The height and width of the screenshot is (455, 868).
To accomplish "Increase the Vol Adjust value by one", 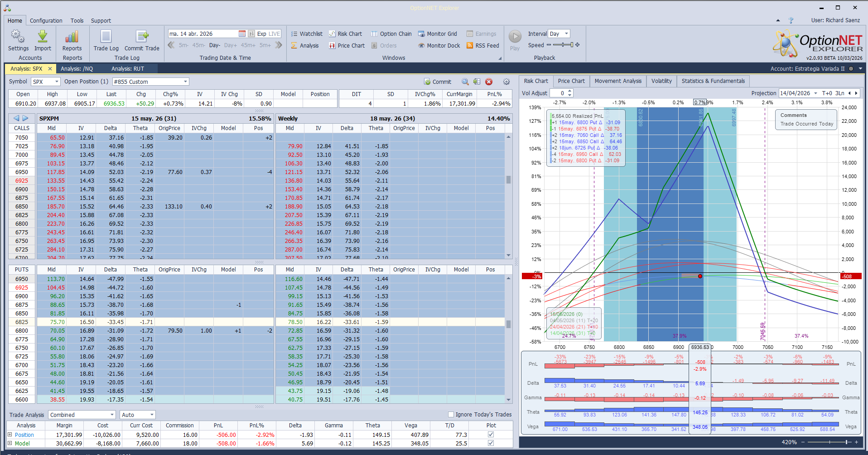I will tap(570, 91).
